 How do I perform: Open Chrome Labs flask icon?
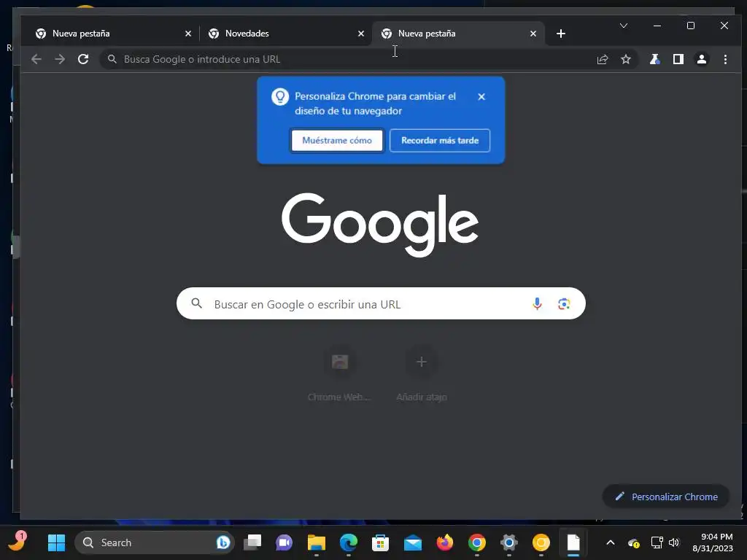point(654,59)
